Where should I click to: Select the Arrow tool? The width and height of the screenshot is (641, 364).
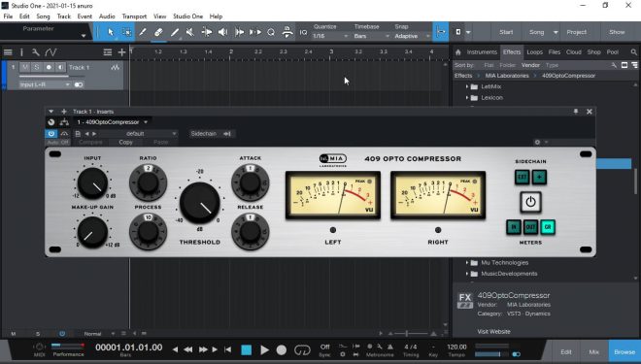click(111, 32)
